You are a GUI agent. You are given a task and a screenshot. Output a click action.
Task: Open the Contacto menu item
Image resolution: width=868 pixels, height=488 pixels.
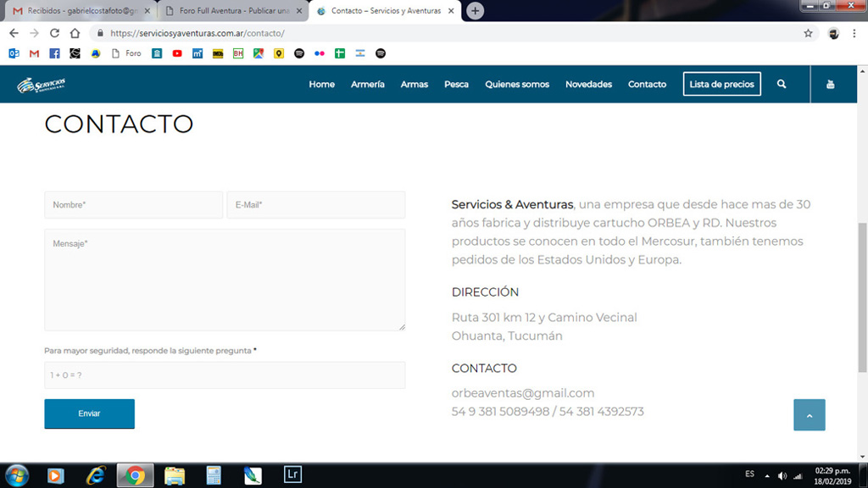[647, 85]
